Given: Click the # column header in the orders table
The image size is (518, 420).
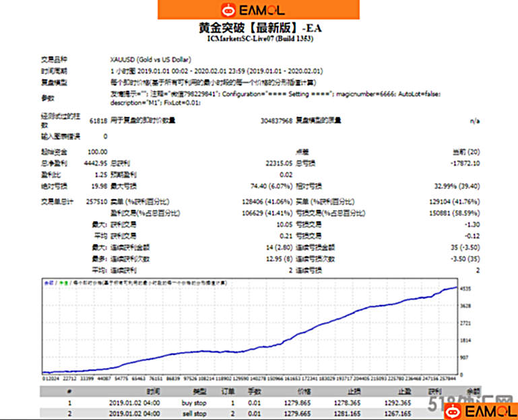Looking at the screenshot, I should (x=69, y=392).
